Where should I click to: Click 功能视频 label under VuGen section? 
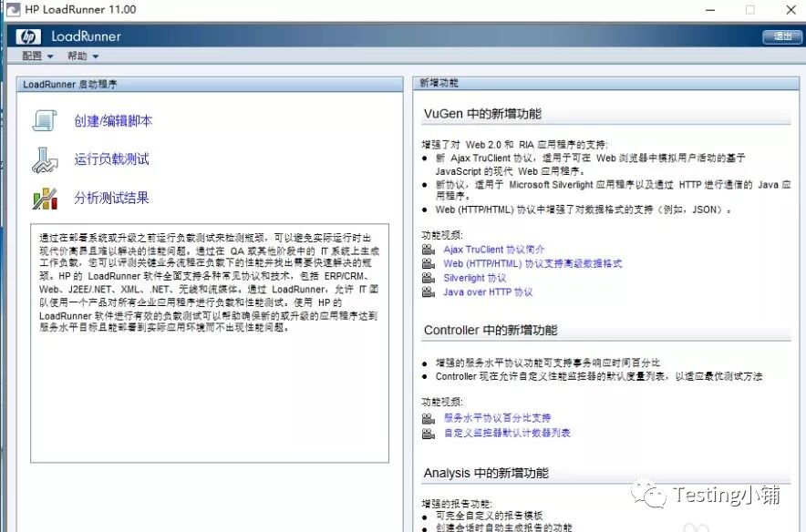[442, 235]
